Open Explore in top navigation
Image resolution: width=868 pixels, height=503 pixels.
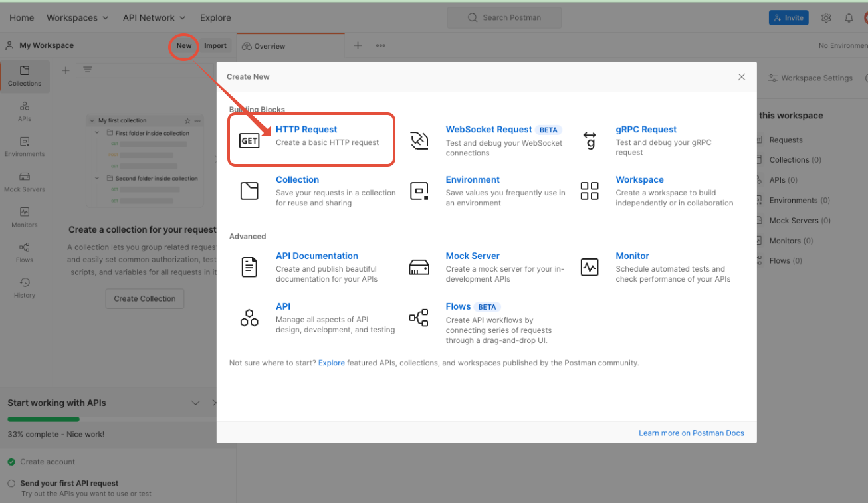(215, 18)
